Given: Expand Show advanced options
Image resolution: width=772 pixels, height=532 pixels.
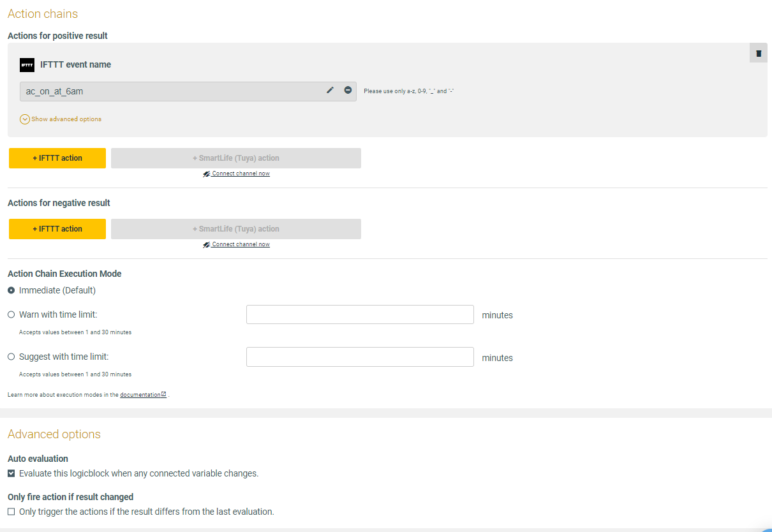Looking at the screenshot, I should click(x=61, y=119).
